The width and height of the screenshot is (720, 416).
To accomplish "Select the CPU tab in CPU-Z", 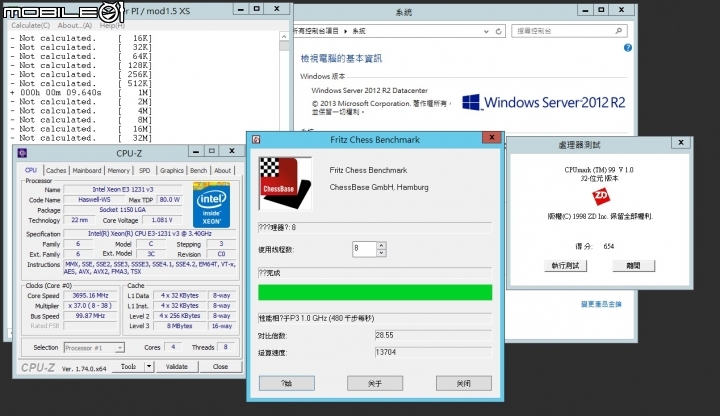I will 31,170.
